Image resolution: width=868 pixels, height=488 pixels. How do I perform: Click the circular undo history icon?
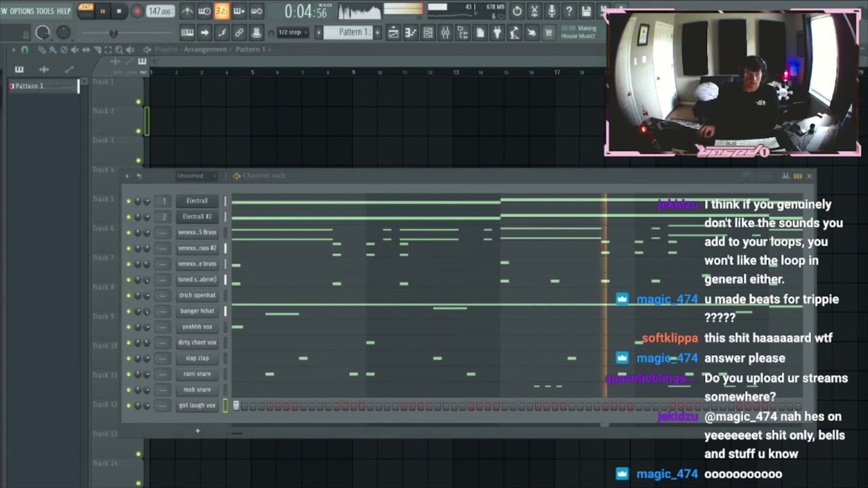517,11
